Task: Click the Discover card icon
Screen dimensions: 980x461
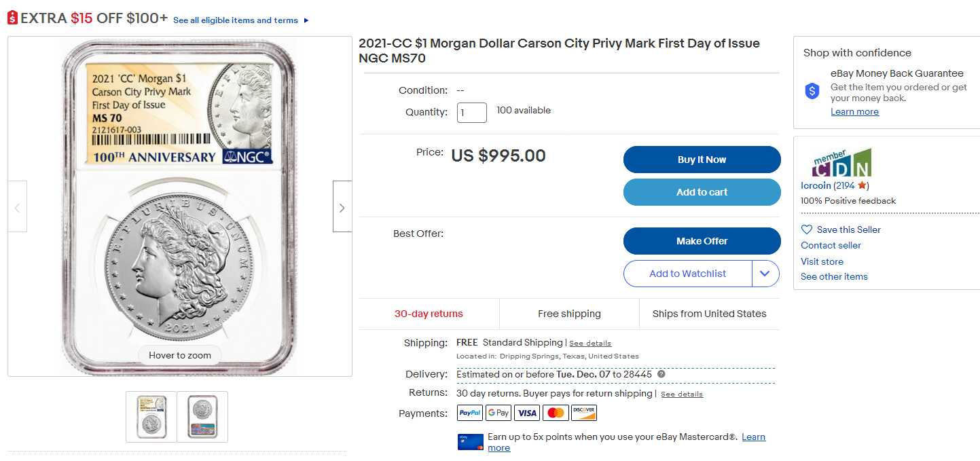Action: click(x=584, y=413)
